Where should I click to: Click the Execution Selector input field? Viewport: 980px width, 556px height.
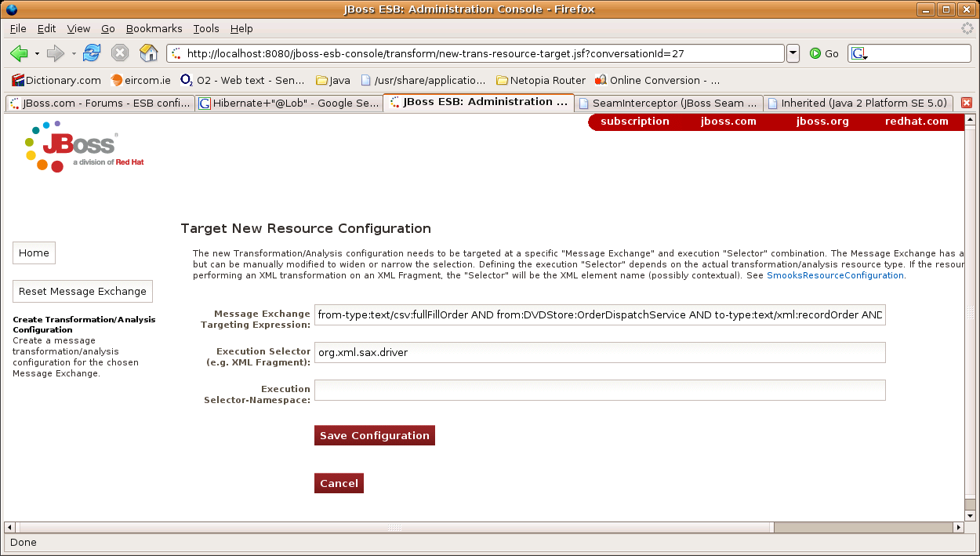point(600,352)
